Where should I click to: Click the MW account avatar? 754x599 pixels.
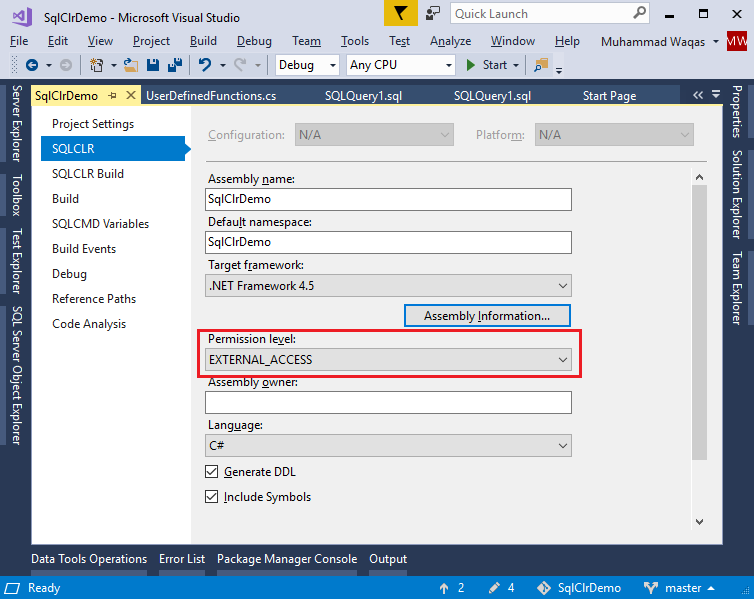click(x=737, y=41)
